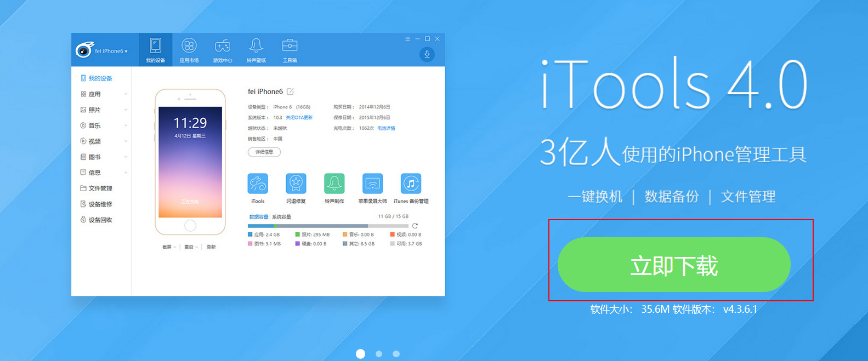Open 闪退修复 crash repair tool
This screenshot has height=361, width=868.
296,184
